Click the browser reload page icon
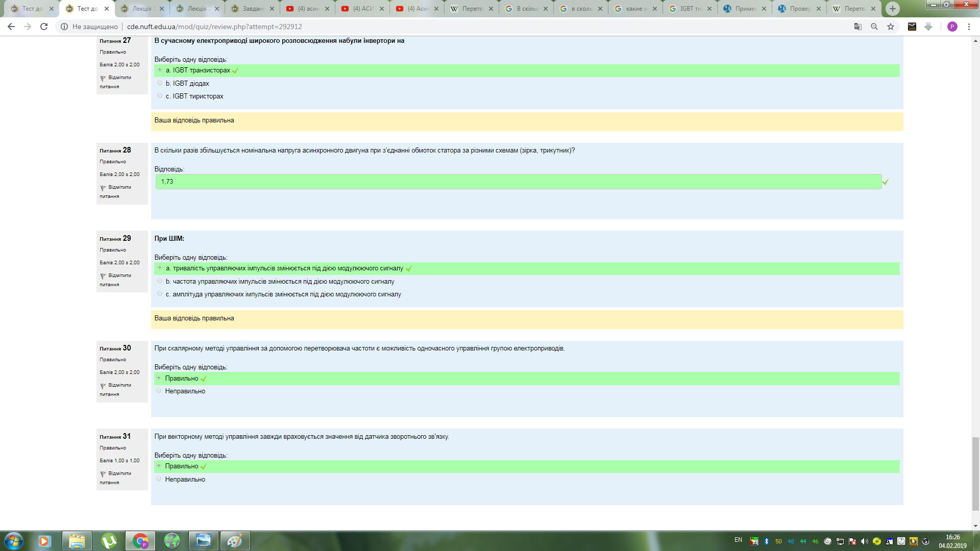This screenshot has height=551, width=980. [44, 27]
